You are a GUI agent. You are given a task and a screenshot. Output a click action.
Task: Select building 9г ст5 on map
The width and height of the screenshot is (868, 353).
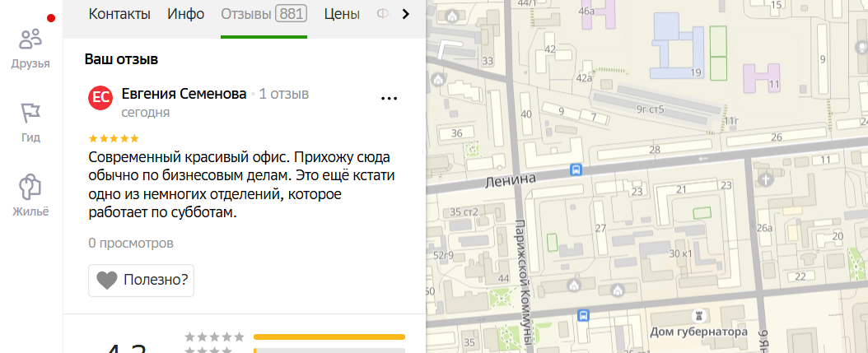point(650,109)
